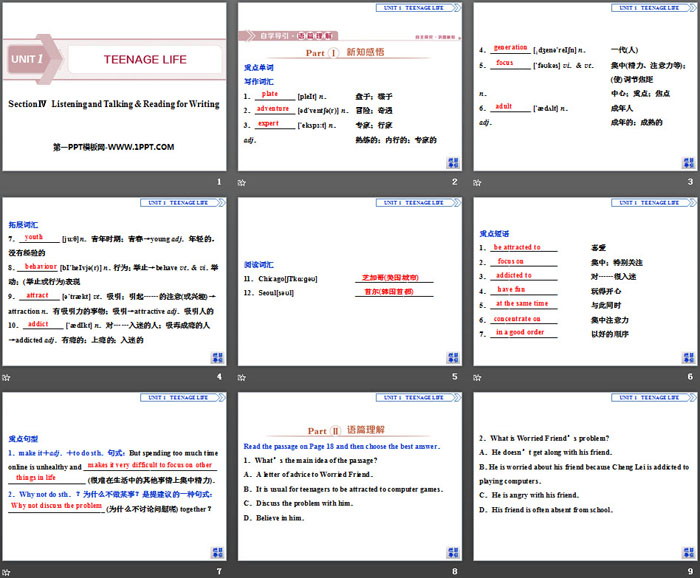Screen dimensions: 700x578
Task: Click the slide number 4 label
Action: click(219, 377)
